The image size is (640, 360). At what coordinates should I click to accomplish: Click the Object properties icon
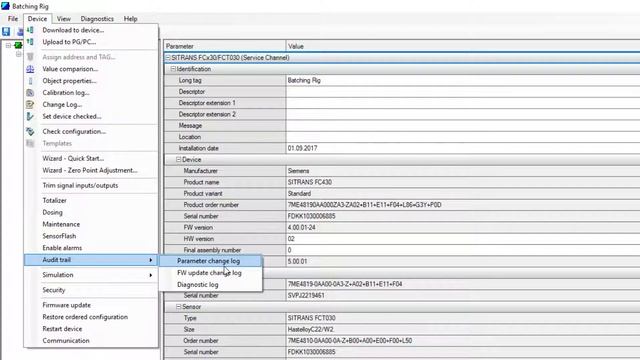[x=30, y=81]
